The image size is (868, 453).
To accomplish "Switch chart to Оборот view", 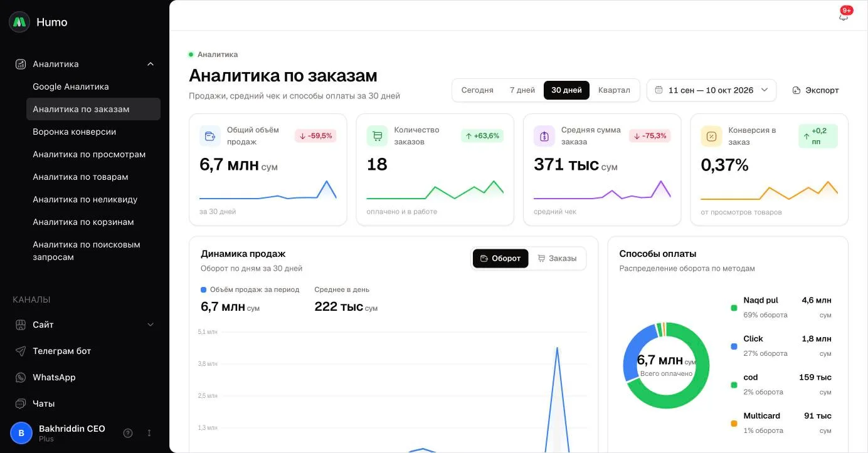I will [x=500, y=258].
